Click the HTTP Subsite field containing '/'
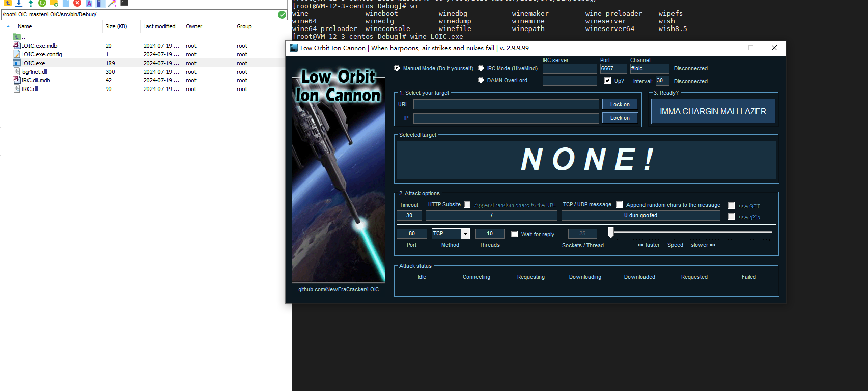 point(491,216)
